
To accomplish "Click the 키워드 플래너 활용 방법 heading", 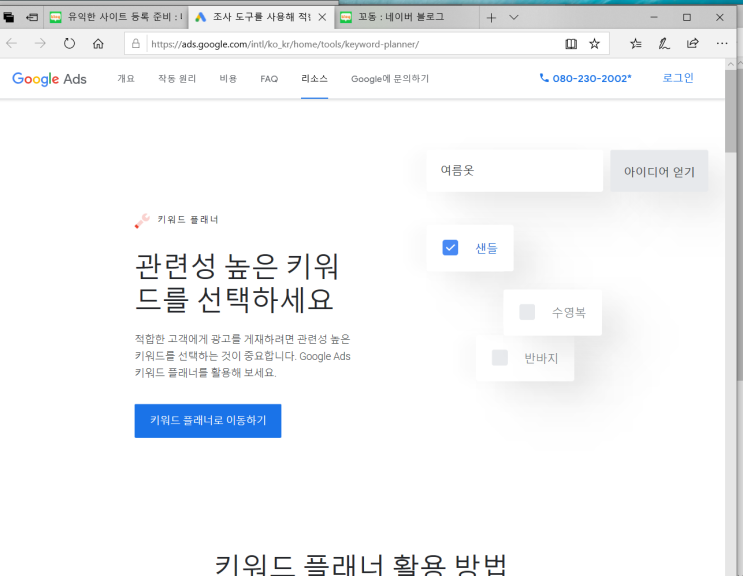I will 361,565.
